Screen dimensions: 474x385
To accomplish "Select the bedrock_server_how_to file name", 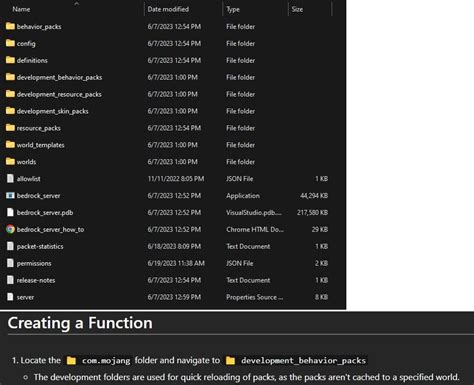I will pos(50,229).
